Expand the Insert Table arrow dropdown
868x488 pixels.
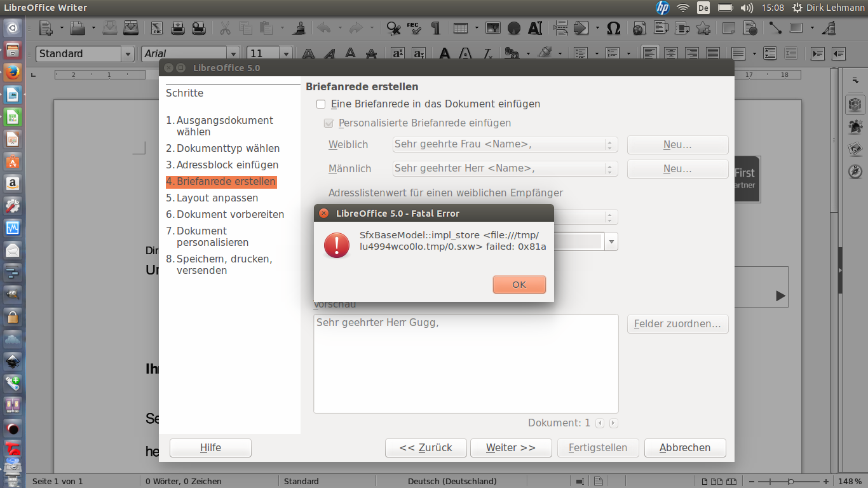[477, 28]
